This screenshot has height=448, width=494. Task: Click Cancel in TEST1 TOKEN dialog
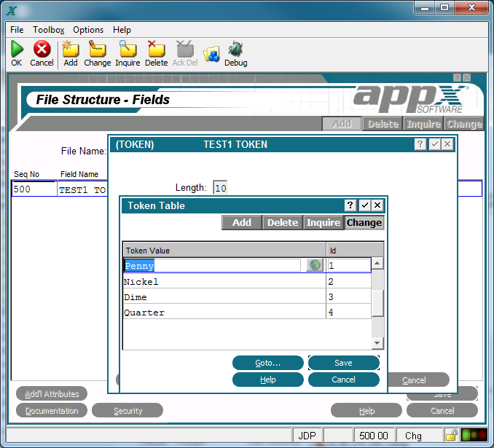pyautogui.click(x=417, y=380)
